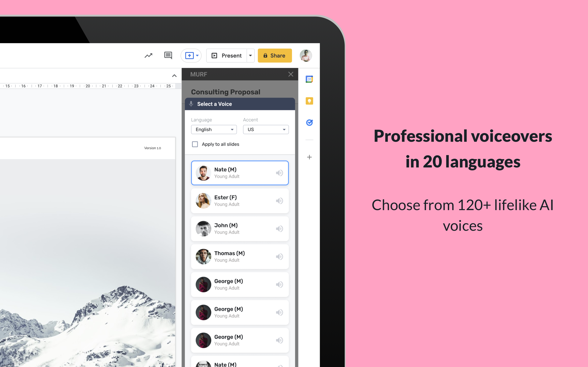588x367 pixels.
Task: Expand the Language dropdown menu
Action: [213, 129]
